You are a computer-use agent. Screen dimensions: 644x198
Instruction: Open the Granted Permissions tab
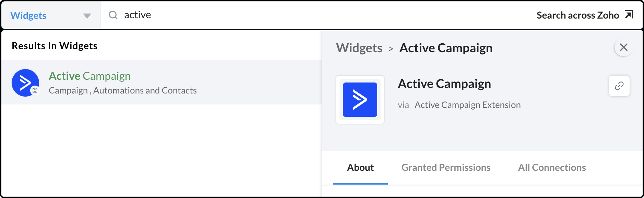click(446, 167)
